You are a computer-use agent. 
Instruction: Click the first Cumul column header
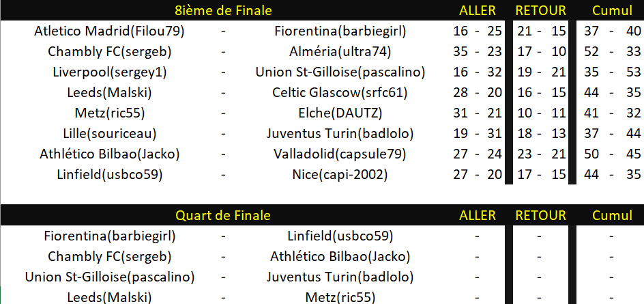pyautogui.click(x=612, y=10)
